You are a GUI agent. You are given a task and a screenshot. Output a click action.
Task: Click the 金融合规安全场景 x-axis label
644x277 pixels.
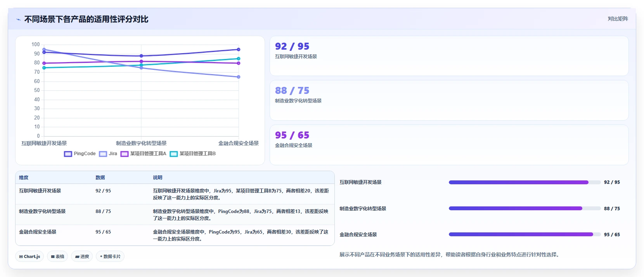click(239, 143)
